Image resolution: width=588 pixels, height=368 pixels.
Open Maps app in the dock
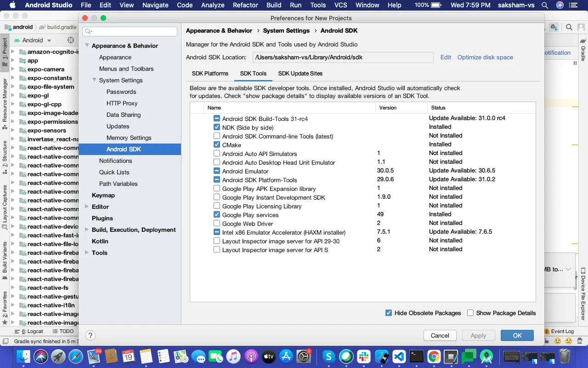(x=181, y=356)
